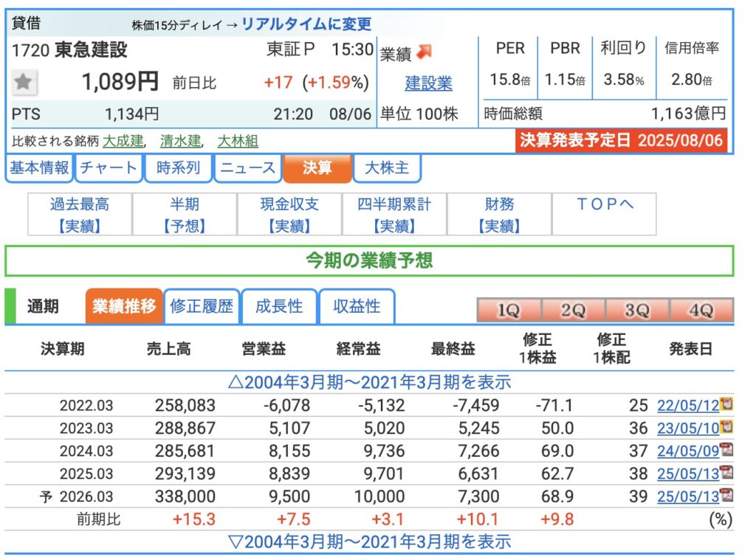Open the document icon in the 2025.03 row
The width and height of the screenshot is (756, 557).
pyautogui.click(x=726, y=471)
